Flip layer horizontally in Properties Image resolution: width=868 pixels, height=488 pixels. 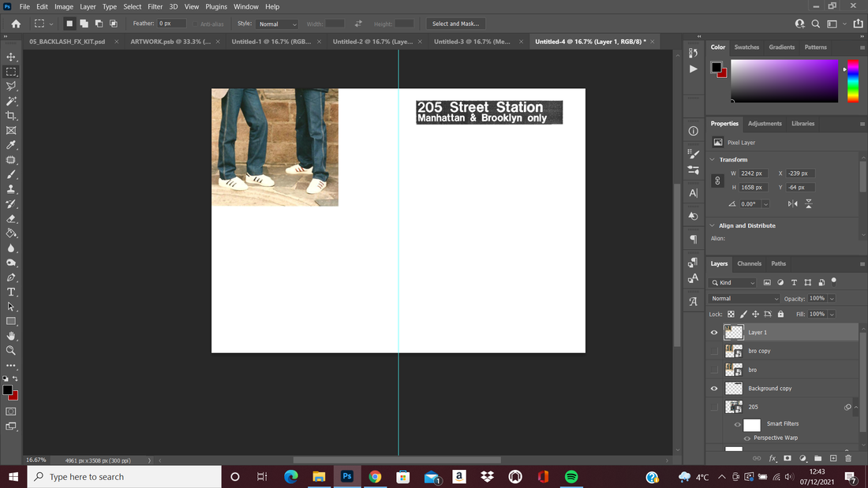pos(793,203)
